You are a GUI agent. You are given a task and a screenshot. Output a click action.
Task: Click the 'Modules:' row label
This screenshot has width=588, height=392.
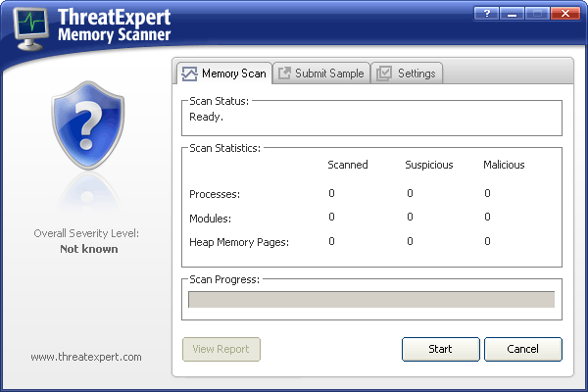pos(211,219)
